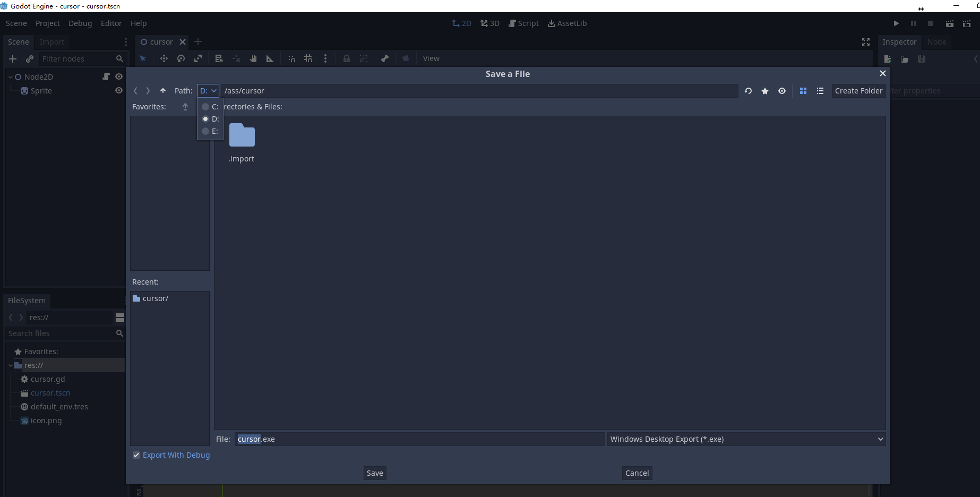Screen dimensions: 980x497
Task: Go forward in dialog folder history
Action: pyautogui.click(x=148, y=91)
